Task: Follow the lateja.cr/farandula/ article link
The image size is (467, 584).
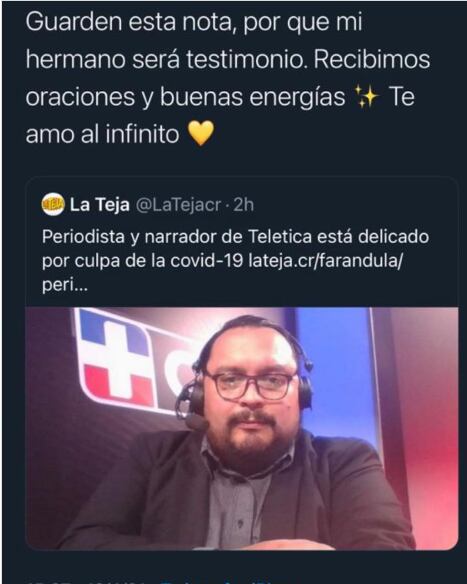Action: (325, 261)
